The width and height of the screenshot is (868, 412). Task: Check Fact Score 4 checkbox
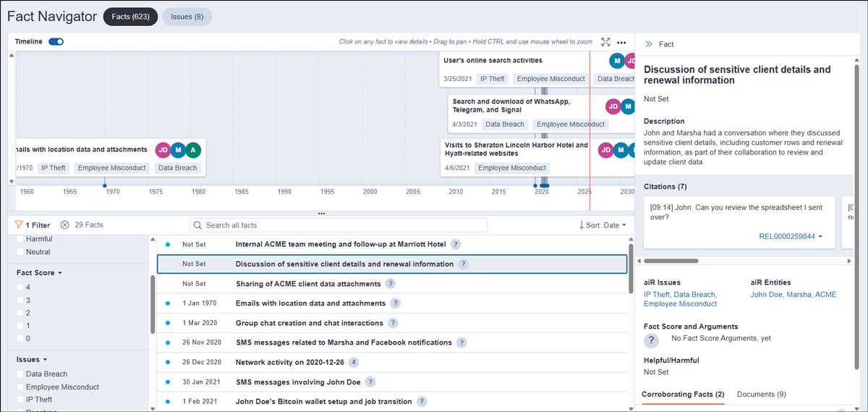20,287
